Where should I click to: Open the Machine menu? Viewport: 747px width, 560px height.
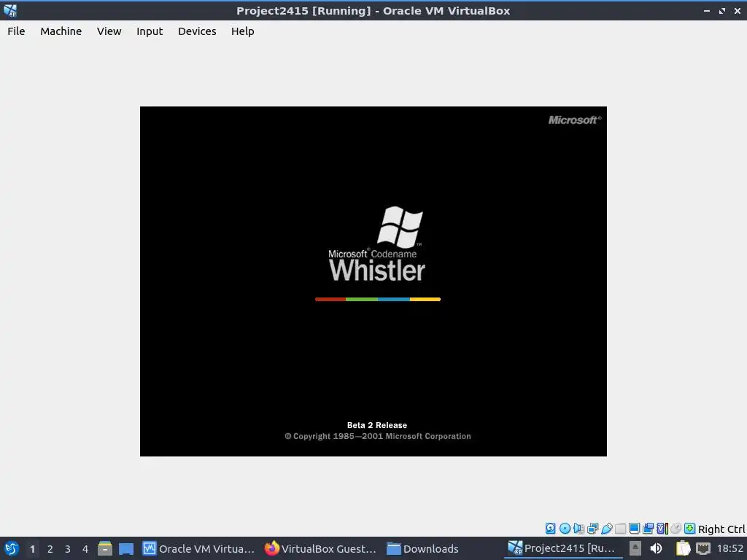pos(61,31)
